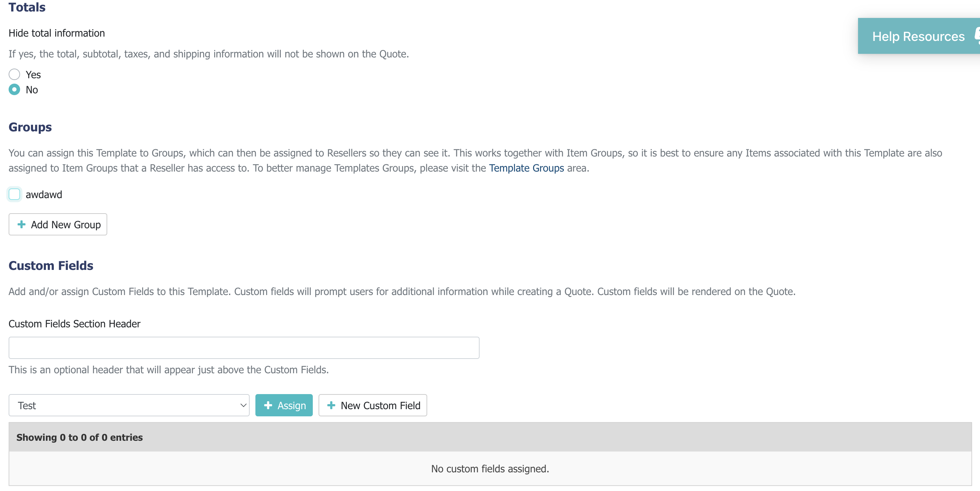Select the No radio button under Totals
The image size is (980, 491).
pos(14,89)
